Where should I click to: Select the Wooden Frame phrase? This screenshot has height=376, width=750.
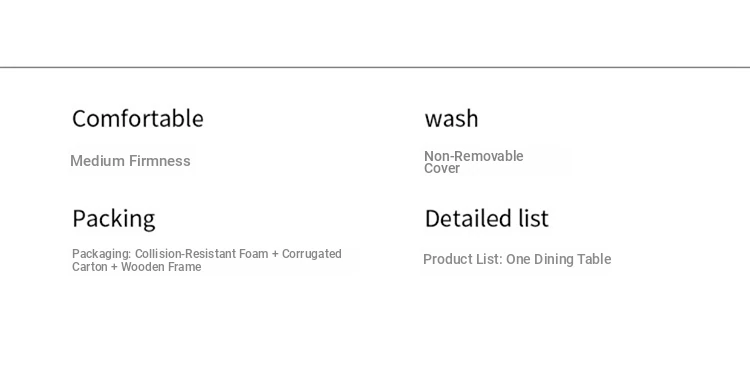click(x=161, y=267)
